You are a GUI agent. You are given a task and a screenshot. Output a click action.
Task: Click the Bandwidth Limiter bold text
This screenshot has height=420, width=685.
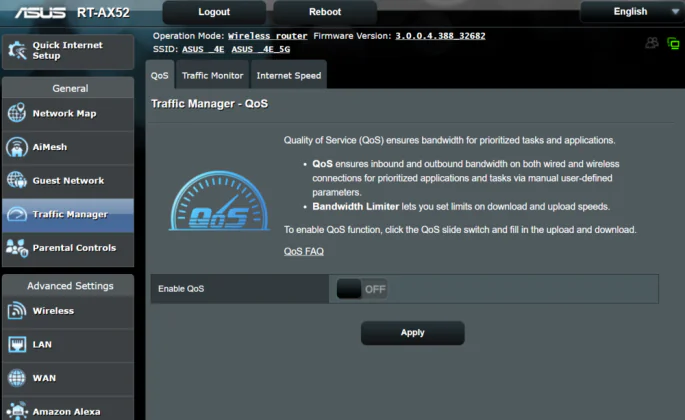tap(356, 206)
